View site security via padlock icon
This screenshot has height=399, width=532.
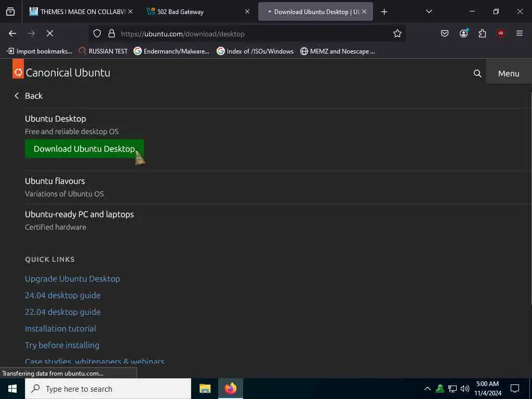[112, 34]
